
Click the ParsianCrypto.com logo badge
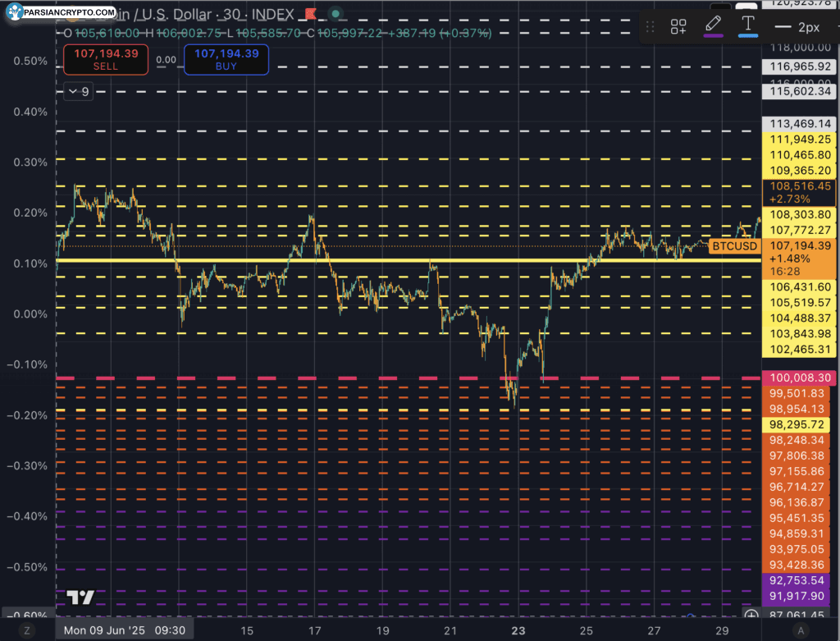click(61, 11)
